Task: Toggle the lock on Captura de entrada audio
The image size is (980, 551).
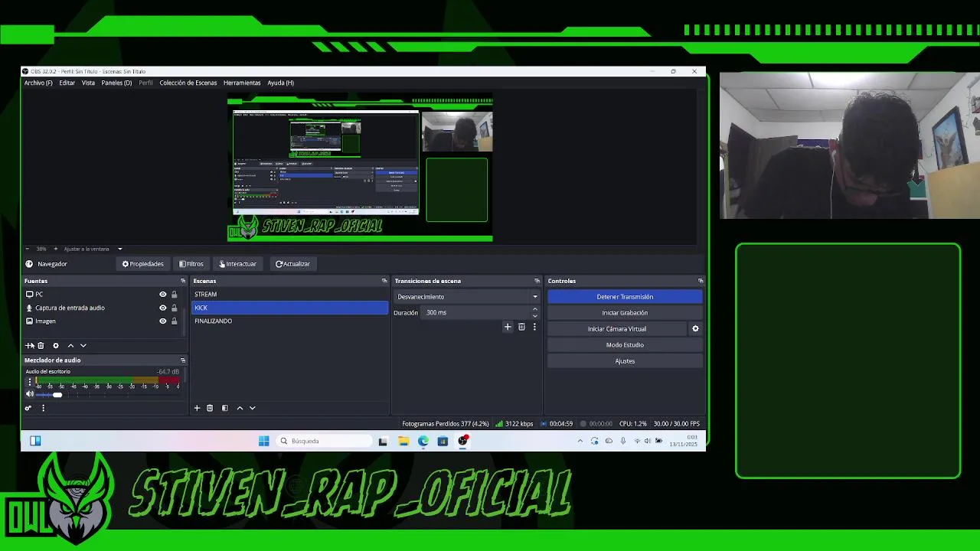Action: [x=174, y=308]
